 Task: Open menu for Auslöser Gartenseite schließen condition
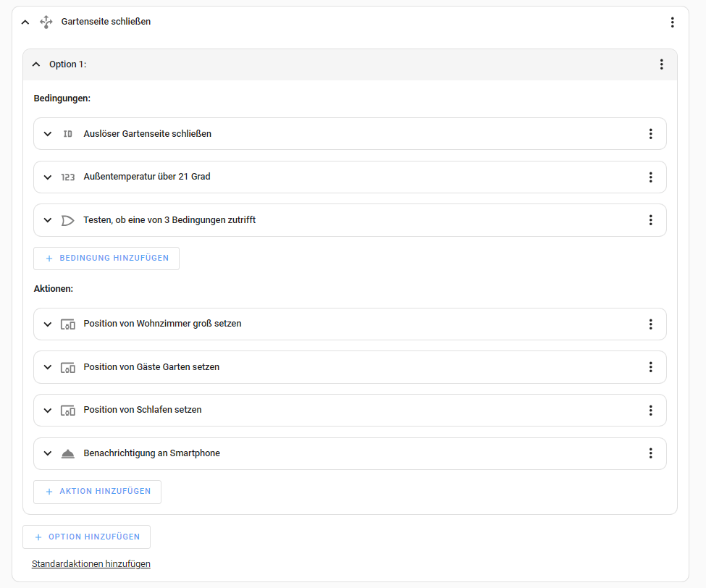pos(650,134)
